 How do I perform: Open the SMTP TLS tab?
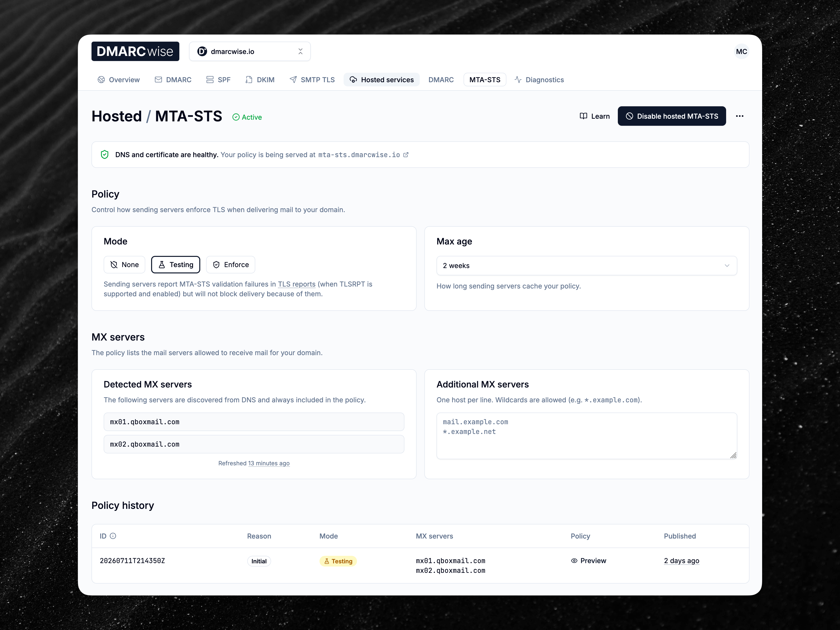pos(312,80)
